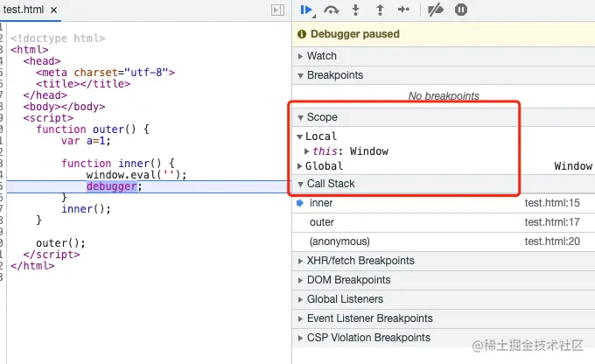The image size is (595, 364).
Task: Click the 'function inner()' declaration line
Action: [x=118, y=164]
